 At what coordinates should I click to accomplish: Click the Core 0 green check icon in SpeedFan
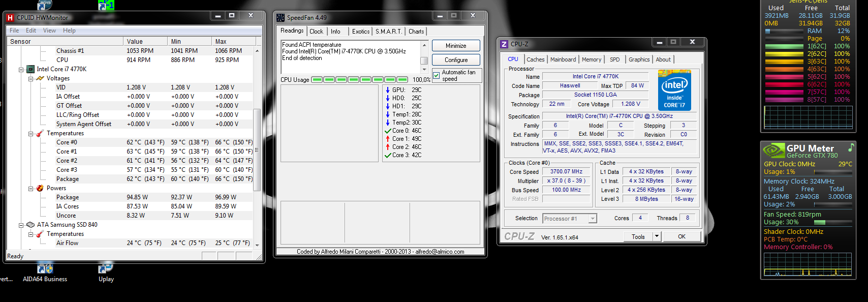[388, 131]
